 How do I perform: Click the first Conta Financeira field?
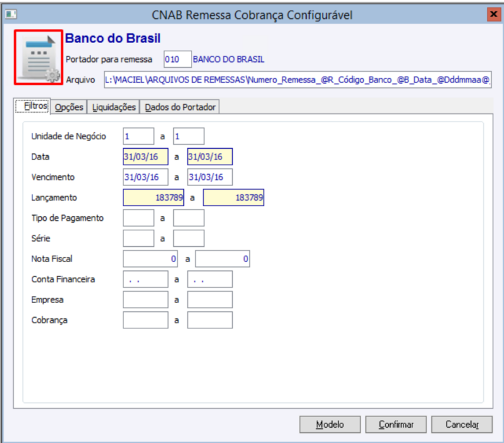[x=145, y=279]
